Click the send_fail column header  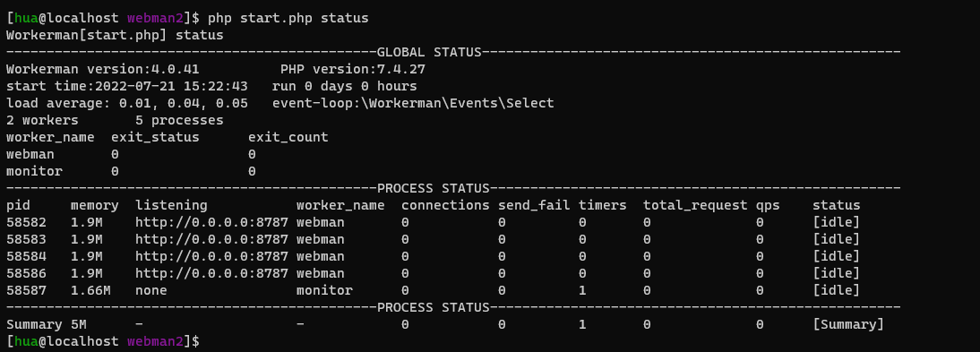point(535,205)
